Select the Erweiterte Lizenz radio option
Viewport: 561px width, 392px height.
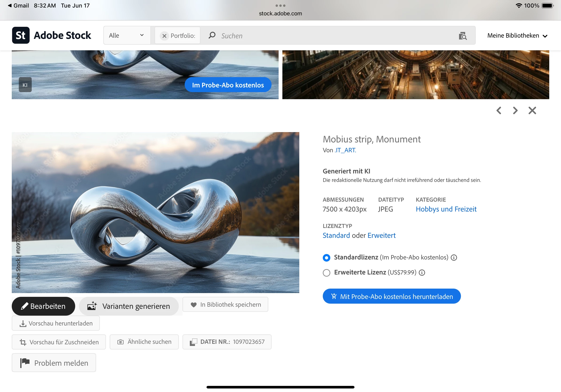click(x=327, y=272)
